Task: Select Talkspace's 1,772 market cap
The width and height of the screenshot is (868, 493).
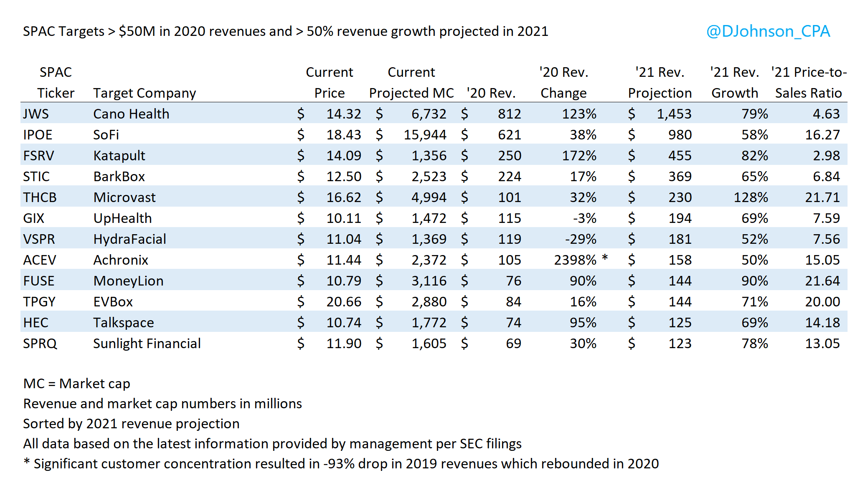Action: click(x=429, y=323)
